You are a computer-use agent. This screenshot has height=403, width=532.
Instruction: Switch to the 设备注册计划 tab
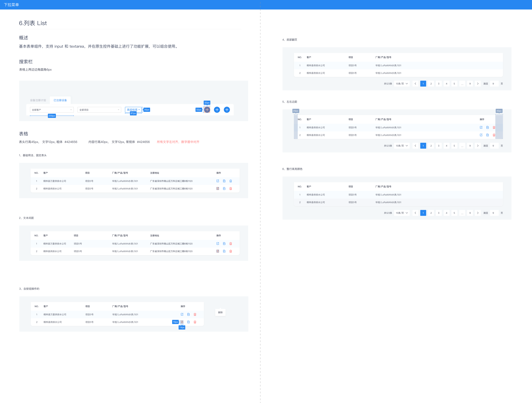pyautogui.click(x=38, y=100)
